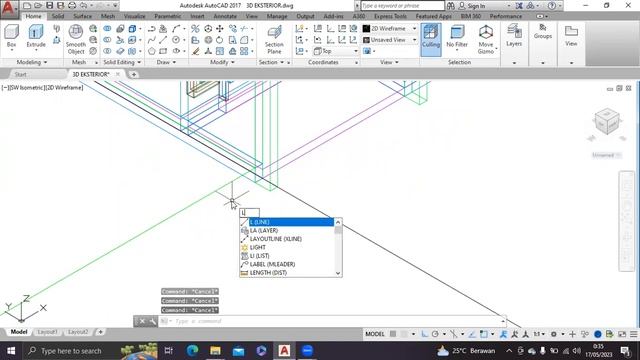Click the New drawing icon
Image resolution: width=640 pixels, height=360 pixels.
tap(27, 5)
